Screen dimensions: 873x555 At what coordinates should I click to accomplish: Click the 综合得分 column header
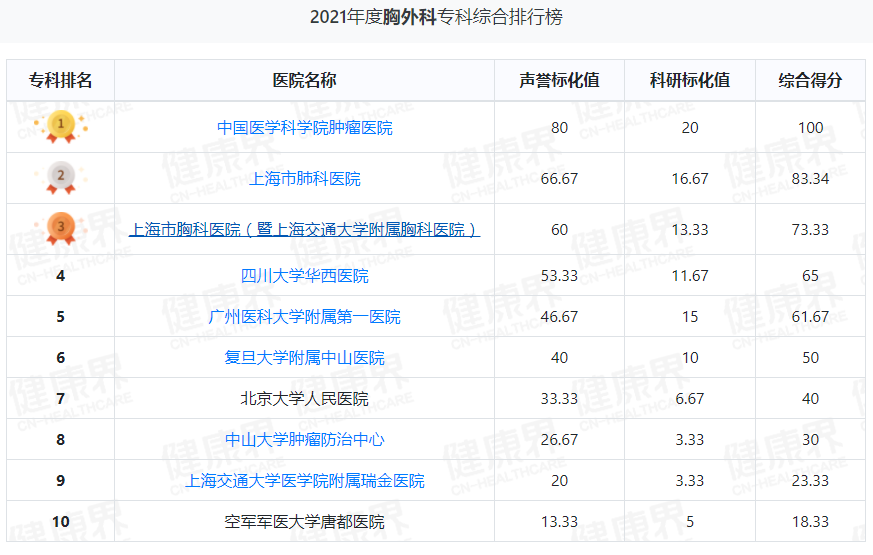[810, 80]
